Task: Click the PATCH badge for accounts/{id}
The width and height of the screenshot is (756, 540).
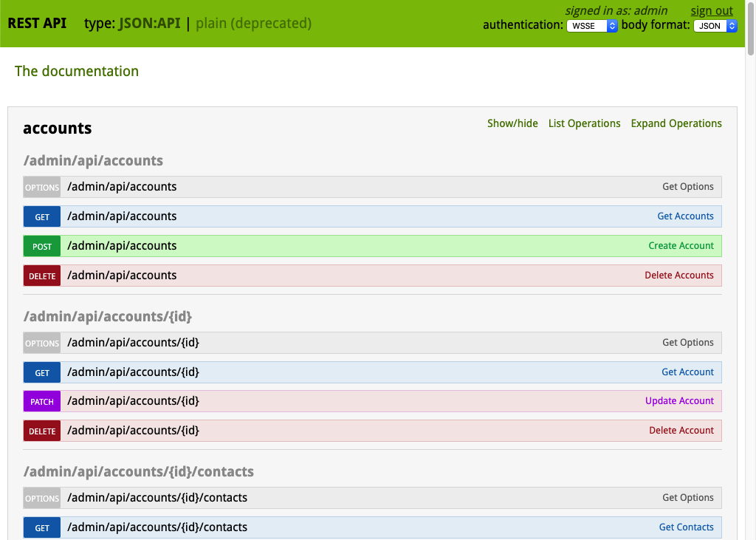Action: tap(42, 401)
